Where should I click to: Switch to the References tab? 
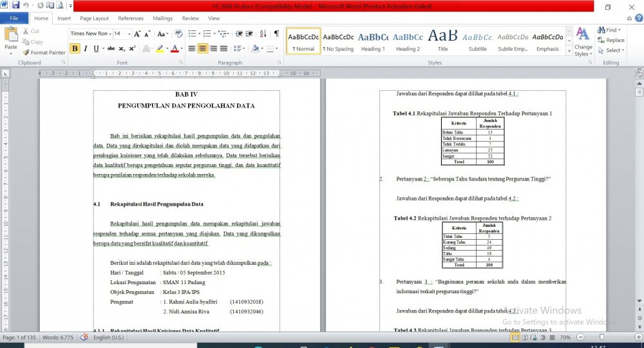131,18
